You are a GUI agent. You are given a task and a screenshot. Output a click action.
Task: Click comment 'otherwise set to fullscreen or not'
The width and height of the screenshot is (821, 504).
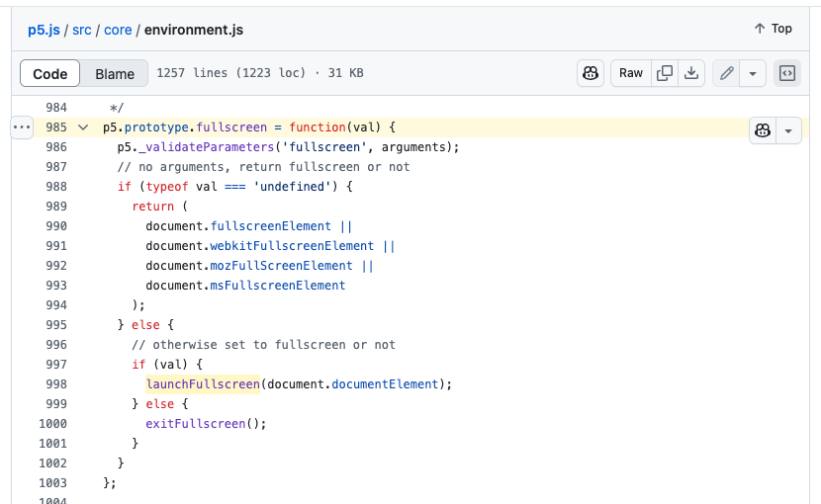(x=263, y=345)
